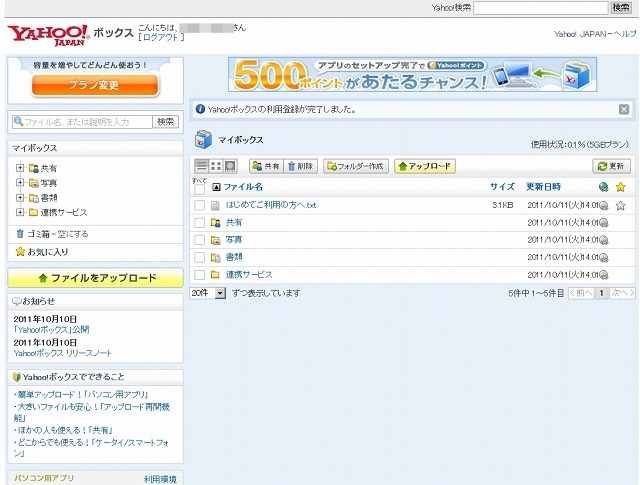
Task: Click share status icon on 写真 row
Action: 604,240
